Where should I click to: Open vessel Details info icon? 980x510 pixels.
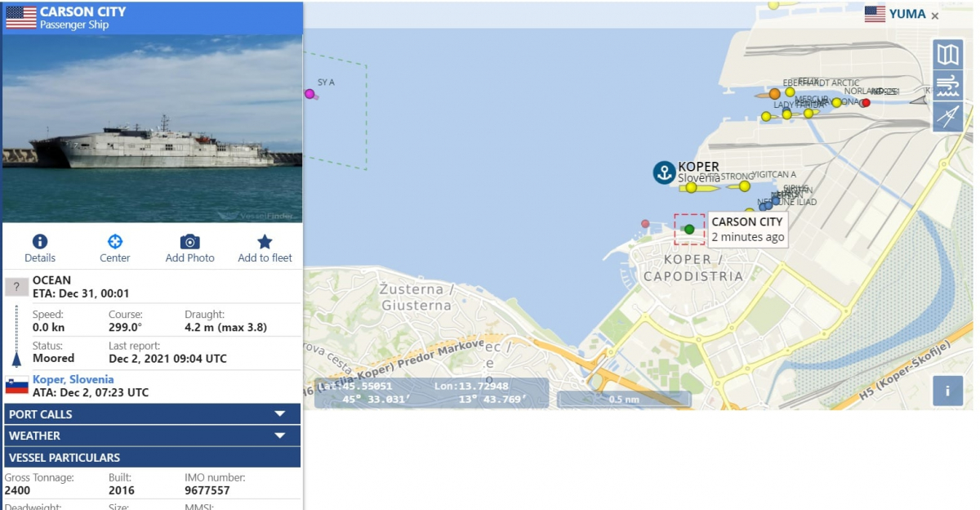pos(39,241)
